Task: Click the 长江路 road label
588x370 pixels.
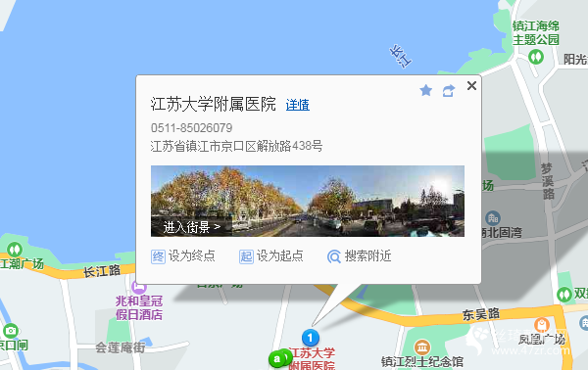Action: [101, 271]
